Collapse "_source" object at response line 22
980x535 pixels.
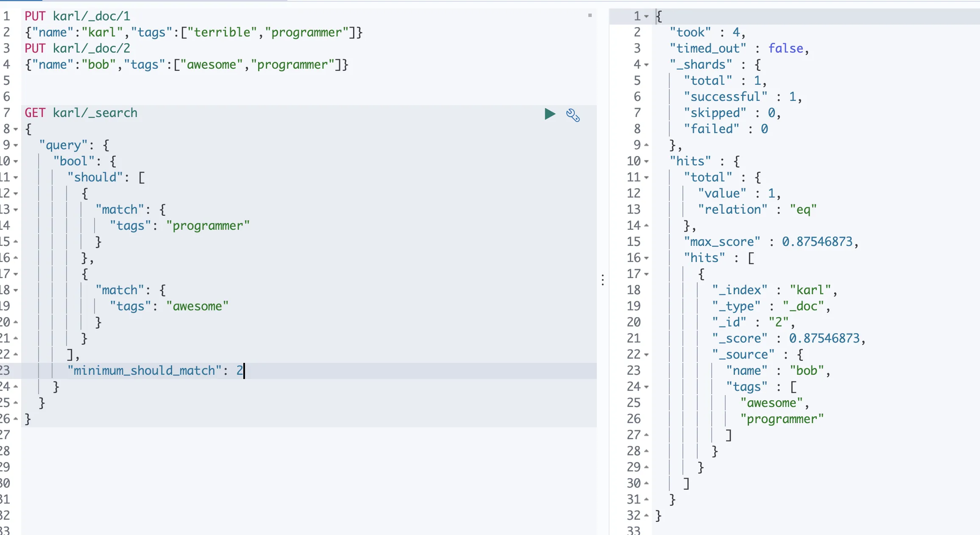(646, 355)
